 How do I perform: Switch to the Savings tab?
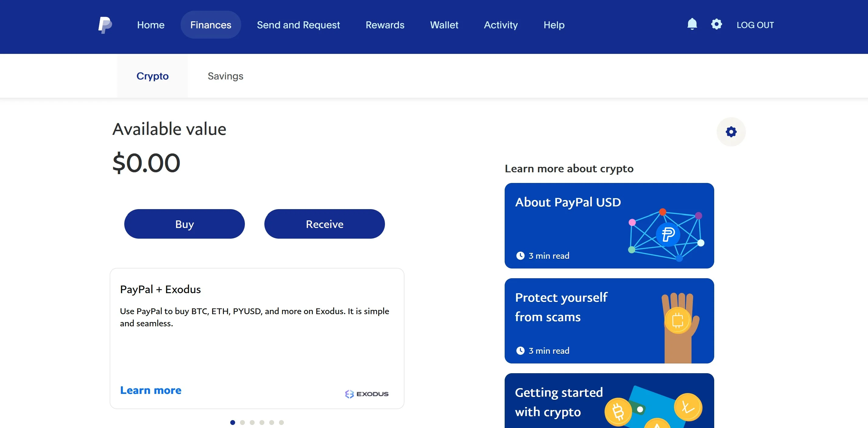(225, 76)
